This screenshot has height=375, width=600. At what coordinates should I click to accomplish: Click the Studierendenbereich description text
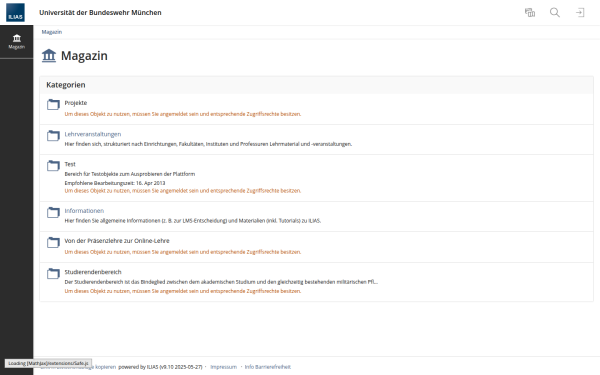click(221, 282)
